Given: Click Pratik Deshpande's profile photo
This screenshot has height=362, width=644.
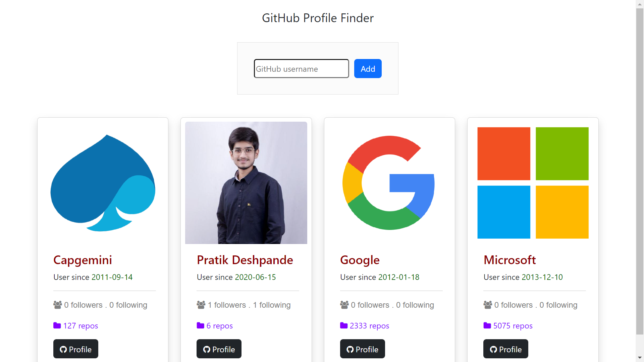Looking at the screenshot, I should [246, 183].
